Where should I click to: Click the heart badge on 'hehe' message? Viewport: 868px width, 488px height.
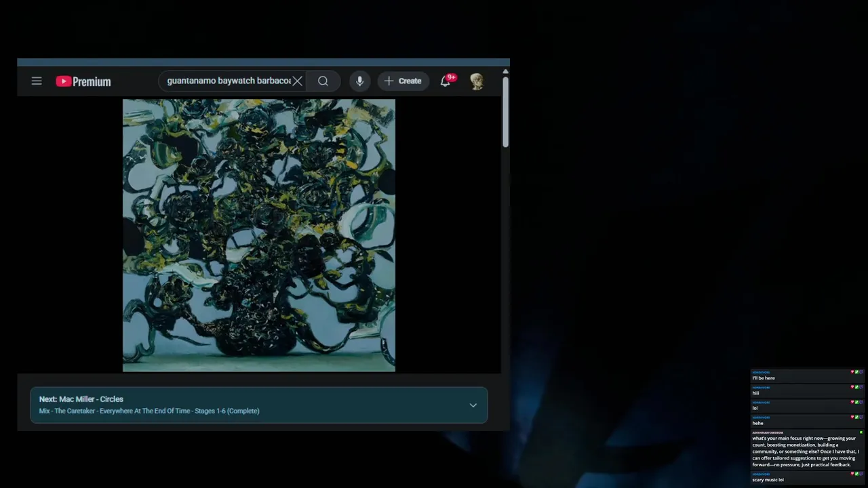pos(852,417)
